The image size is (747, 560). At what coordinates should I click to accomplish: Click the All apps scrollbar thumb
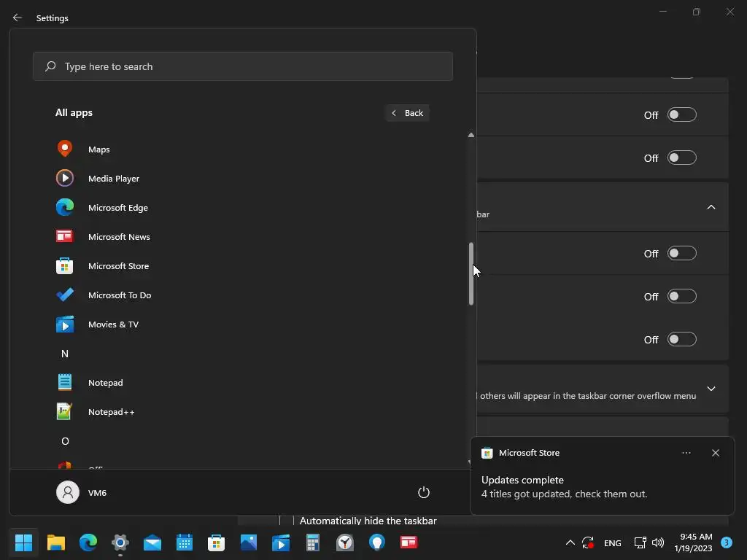tap(471, 274)
